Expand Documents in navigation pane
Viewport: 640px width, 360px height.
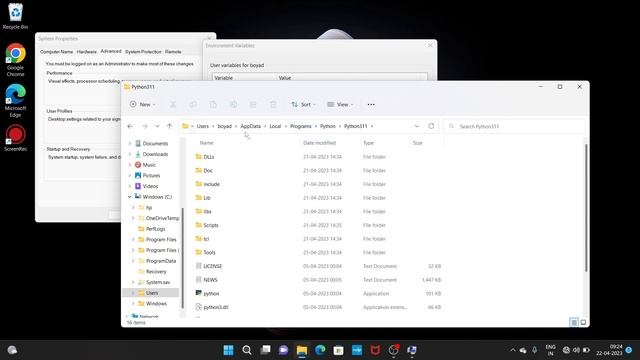coord(130,144)
